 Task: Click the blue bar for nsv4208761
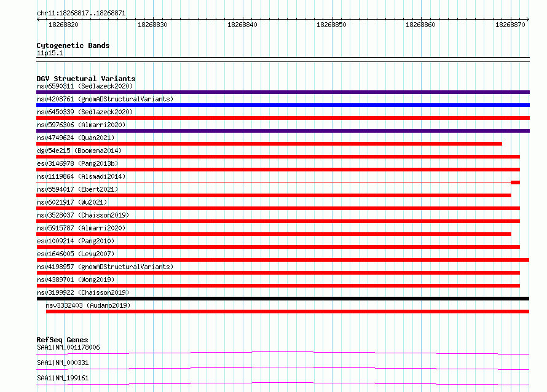pyautogui.click(x=283, y=105)
